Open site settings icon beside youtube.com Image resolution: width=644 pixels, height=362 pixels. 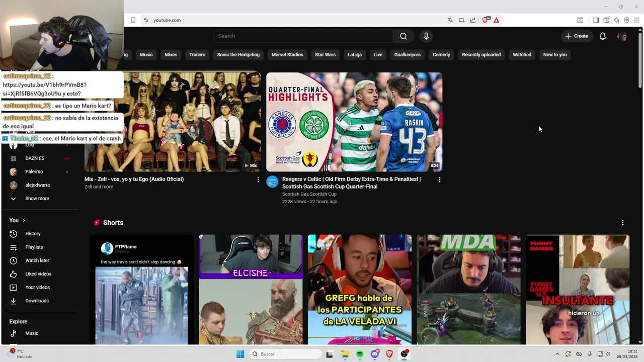(x=146, y=20)
